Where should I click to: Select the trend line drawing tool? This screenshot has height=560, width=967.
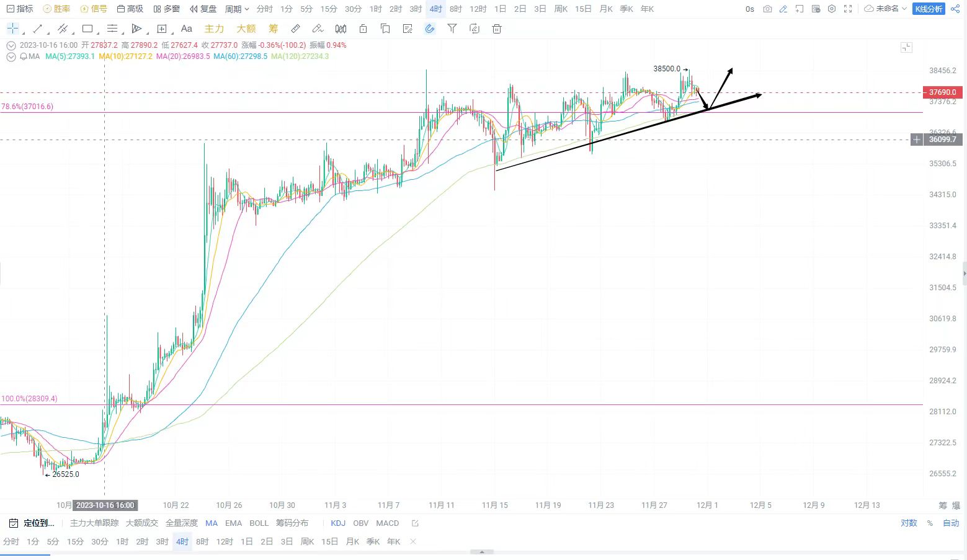click(x=37, y=29)
